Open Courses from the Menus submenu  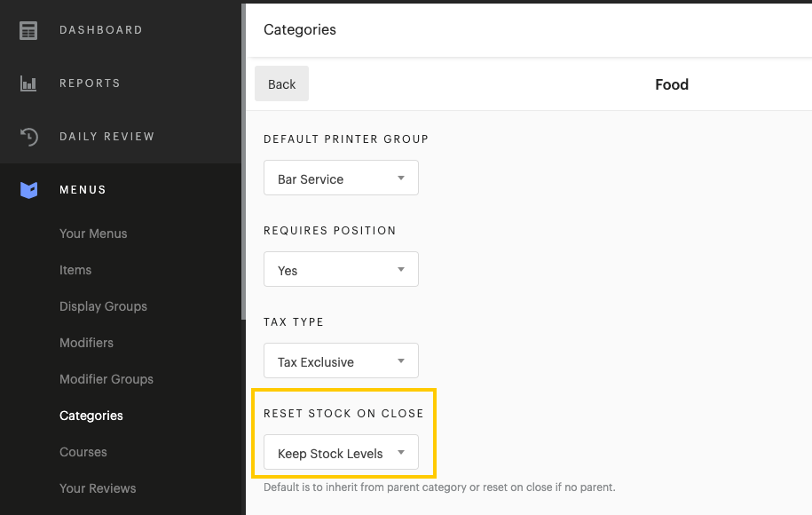coord(83,452)
